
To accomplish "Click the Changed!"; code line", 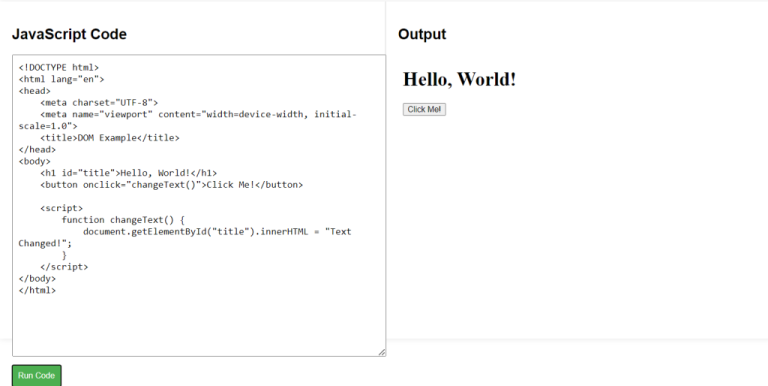I will pyautogui.click(x=45, y=243).
